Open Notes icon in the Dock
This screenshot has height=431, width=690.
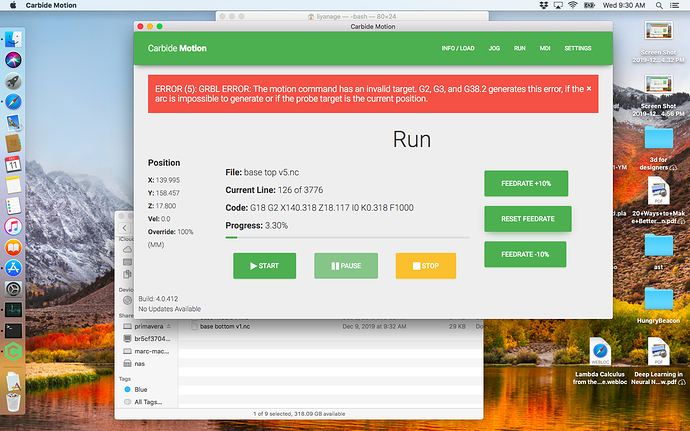tap(13, 185)
